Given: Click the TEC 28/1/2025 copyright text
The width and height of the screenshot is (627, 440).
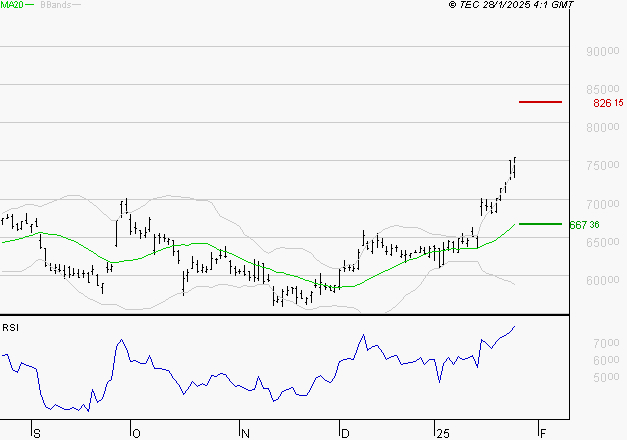Looking at the screenshot, I should [511, 5].
